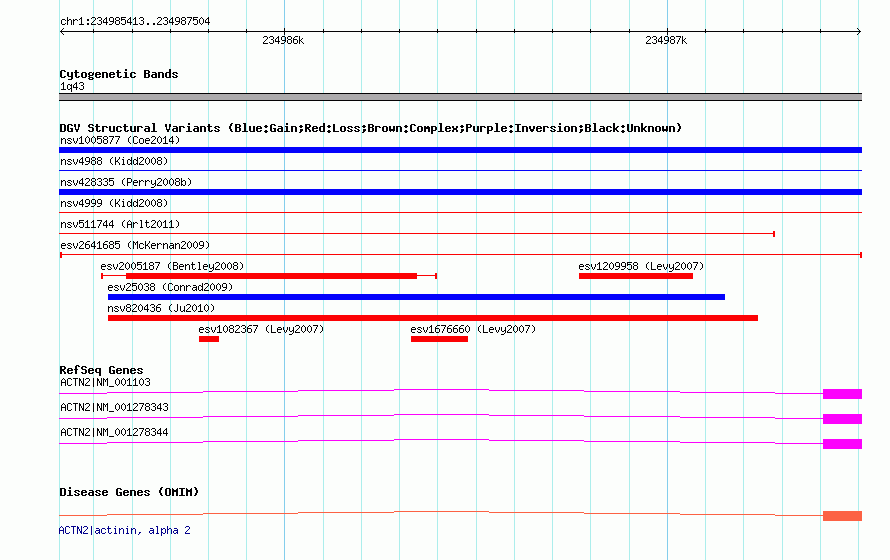Click the 1q43 band label

pyautogui.click(x=72, y=86)
